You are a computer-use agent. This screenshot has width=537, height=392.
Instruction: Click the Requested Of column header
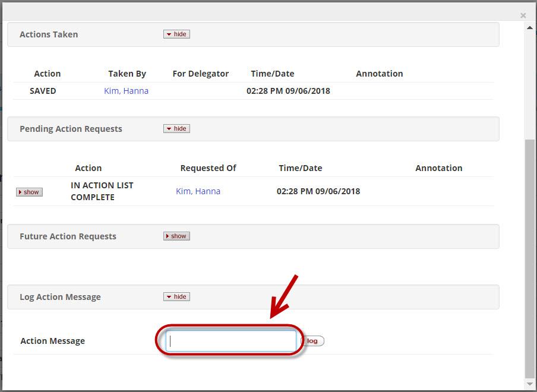point(209,168)
